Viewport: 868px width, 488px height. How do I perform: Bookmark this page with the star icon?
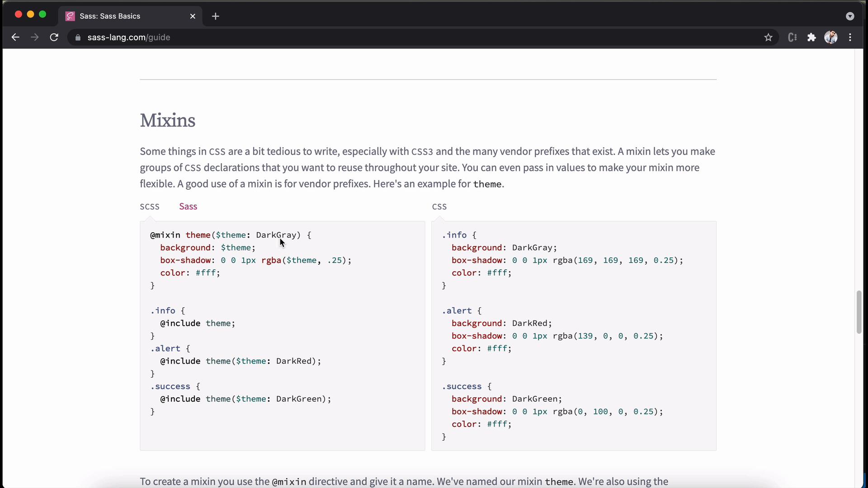coord(768,38)
